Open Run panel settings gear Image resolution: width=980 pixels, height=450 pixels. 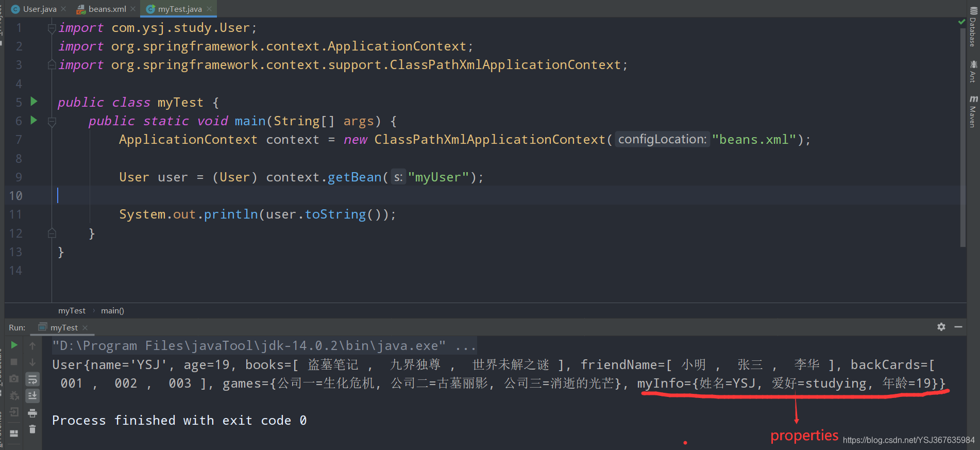(x=941, y=327)
